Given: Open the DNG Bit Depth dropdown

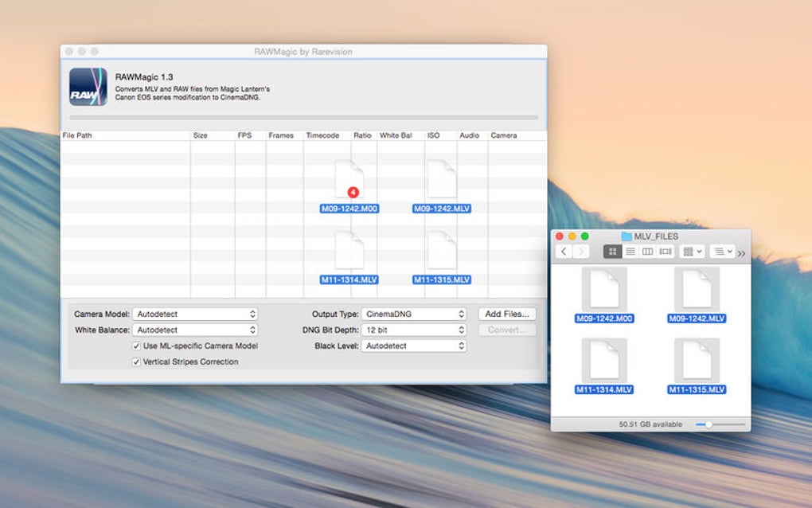Looking at the screenshot, I should [x=414, y=330].
